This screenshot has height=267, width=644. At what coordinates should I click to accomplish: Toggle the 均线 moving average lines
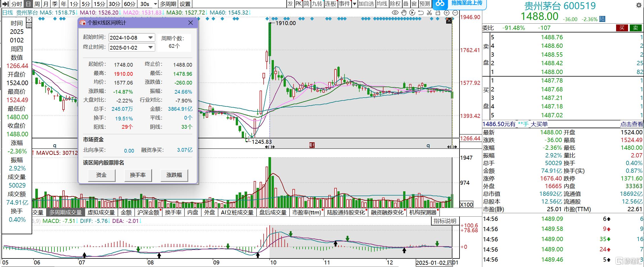[382, 4]
